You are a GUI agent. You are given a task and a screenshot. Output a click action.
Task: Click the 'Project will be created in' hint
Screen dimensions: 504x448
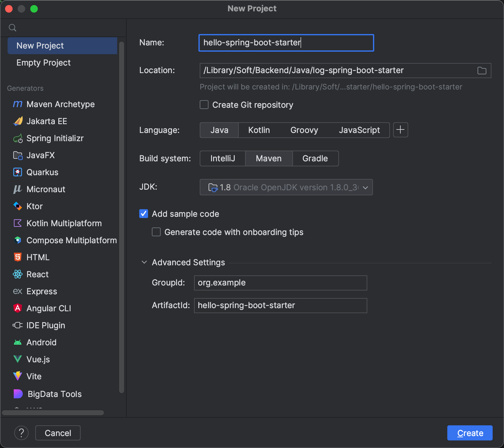[331, 87]
